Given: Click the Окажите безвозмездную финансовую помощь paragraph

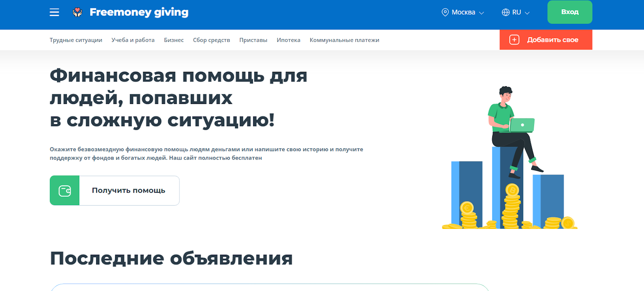Looking at the screenshot, I should click(x=206, y=154).
